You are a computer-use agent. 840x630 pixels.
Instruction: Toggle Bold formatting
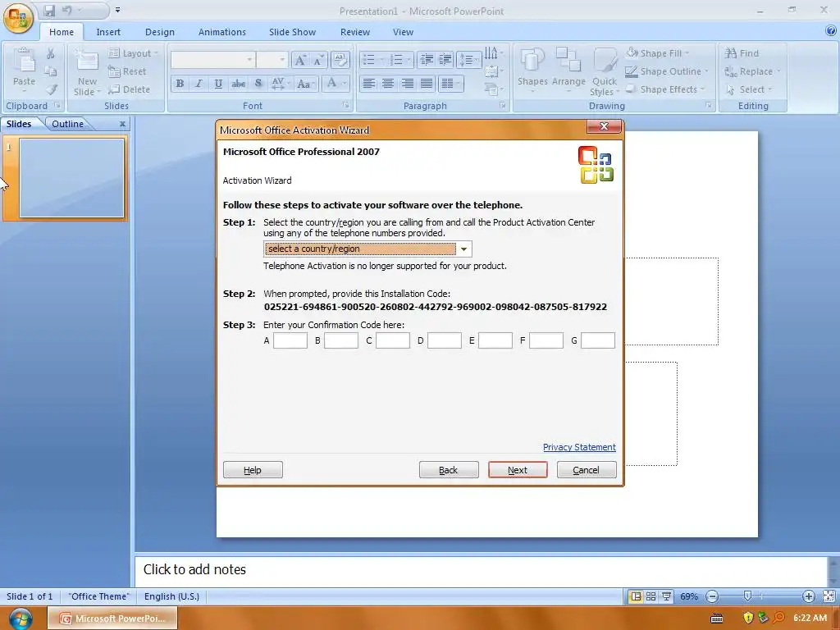tap(180, 84)
